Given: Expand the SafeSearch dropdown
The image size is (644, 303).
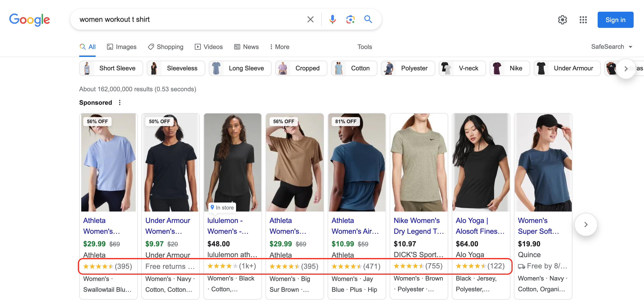Looking at the screenshot, I should [611, 47].
